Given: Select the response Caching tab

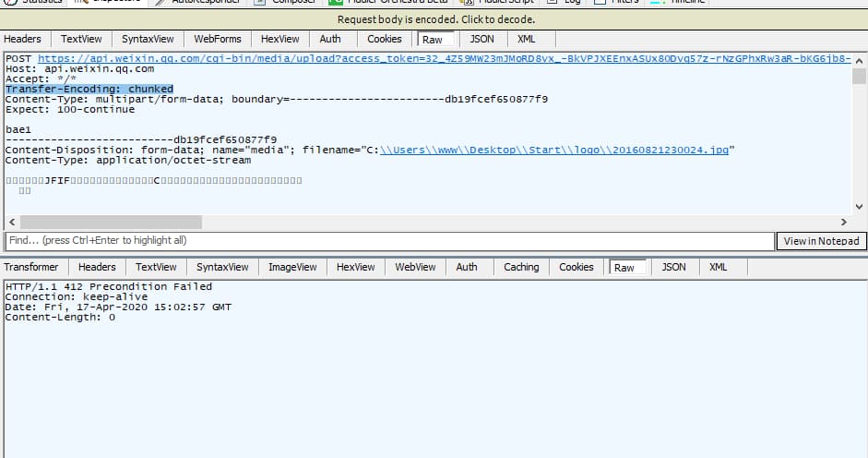Looking at the screenshot, I should (x=521, y=267).
